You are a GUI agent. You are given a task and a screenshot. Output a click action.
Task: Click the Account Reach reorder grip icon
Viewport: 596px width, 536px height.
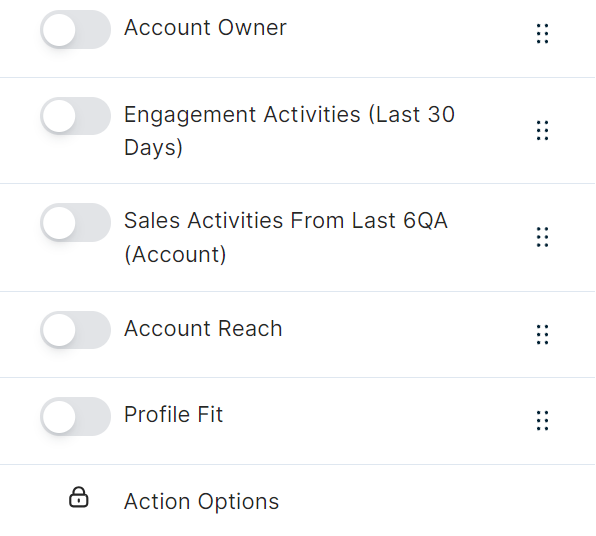pos(542,335)
